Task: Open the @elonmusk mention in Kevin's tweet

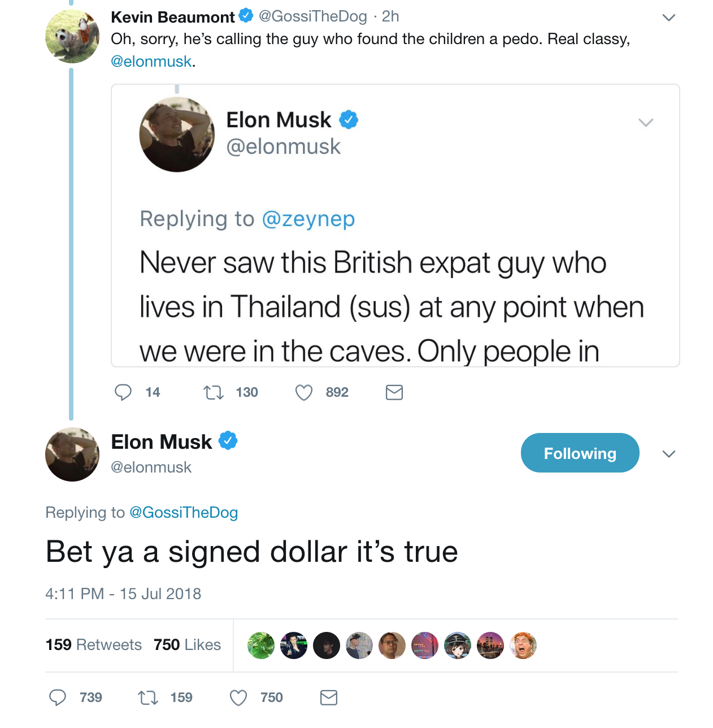Action: pos(151,61)
